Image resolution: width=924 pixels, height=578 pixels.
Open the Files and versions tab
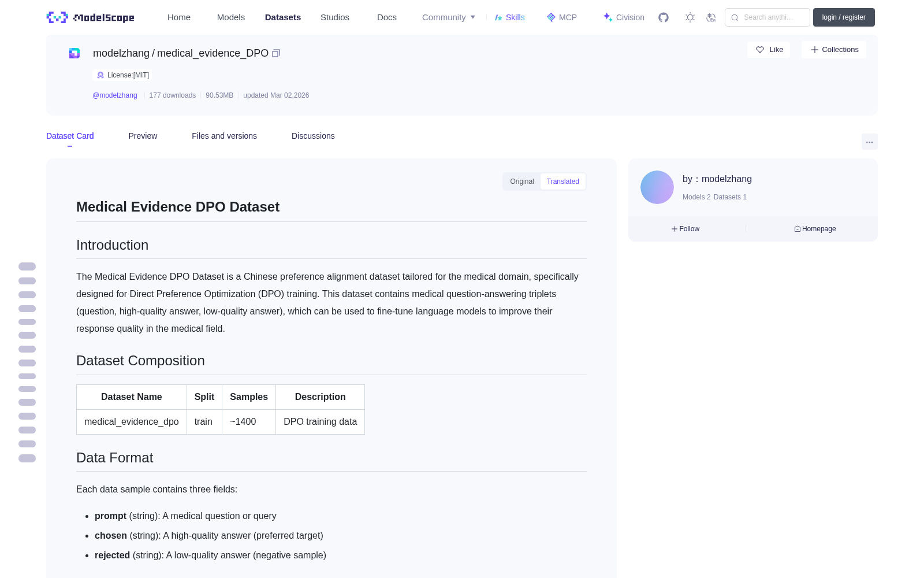click(224, 136)
